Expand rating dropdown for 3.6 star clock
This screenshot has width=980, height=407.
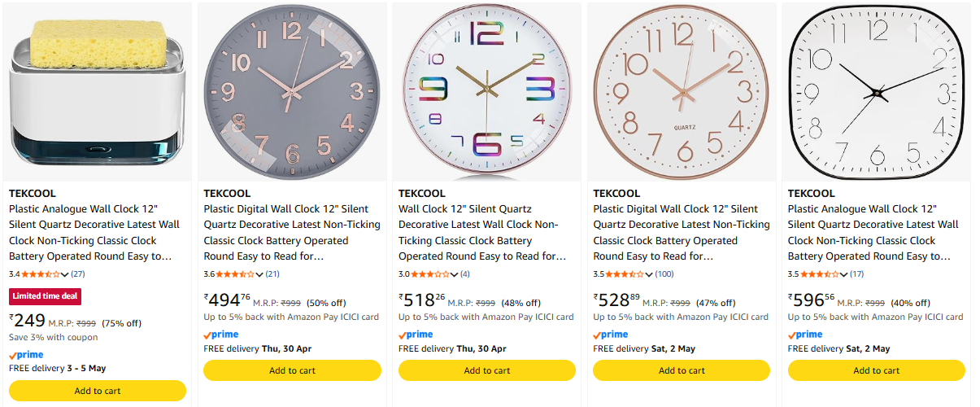coord(260,274)
